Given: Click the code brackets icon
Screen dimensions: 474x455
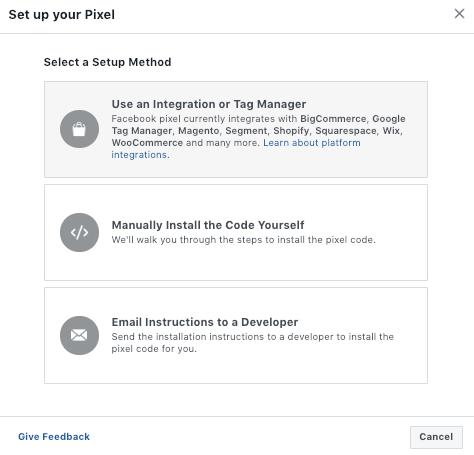Looking at the screenshot, I should point(79,232).
